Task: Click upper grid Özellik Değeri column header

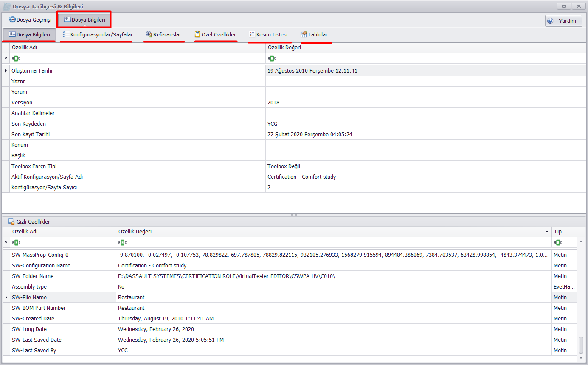Action: (x=425, y=48)
